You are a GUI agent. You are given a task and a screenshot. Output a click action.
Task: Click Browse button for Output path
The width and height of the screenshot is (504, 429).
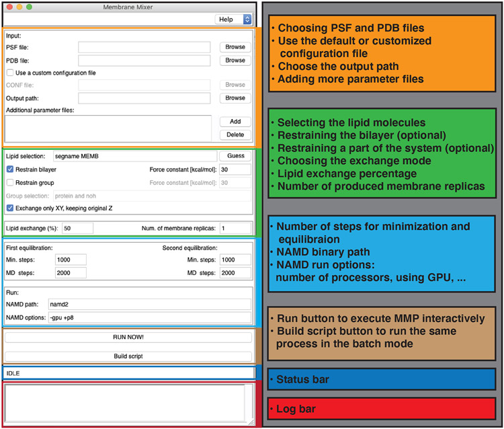click(235, 97)
